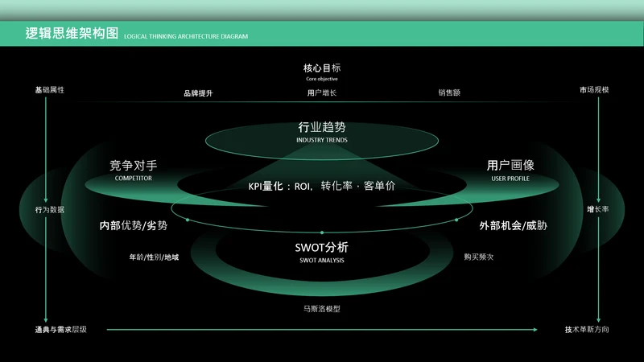
Task: Select the 购买频次 label
Action: point(479,257)
